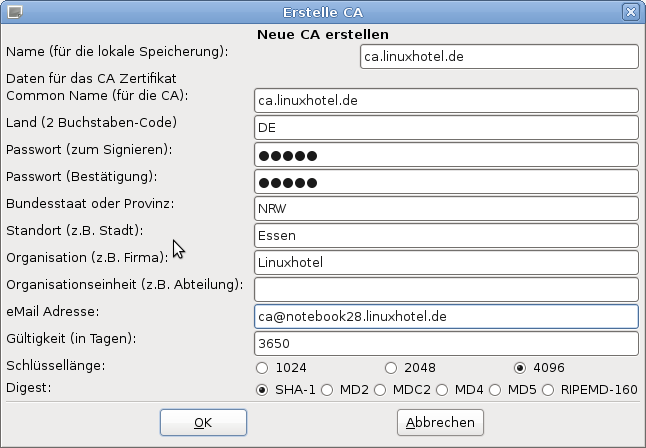Focus the Name for local storage field

pyautogui.click(x=498, y=57)
